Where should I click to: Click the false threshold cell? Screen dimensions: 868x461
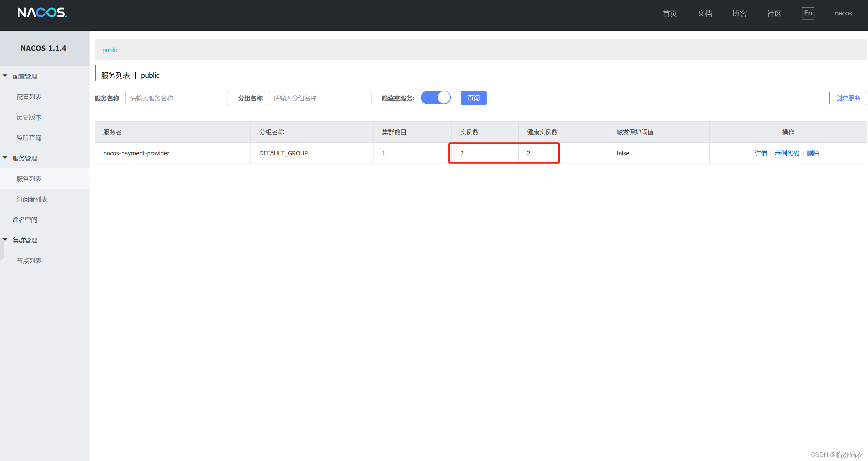point(659,153)
